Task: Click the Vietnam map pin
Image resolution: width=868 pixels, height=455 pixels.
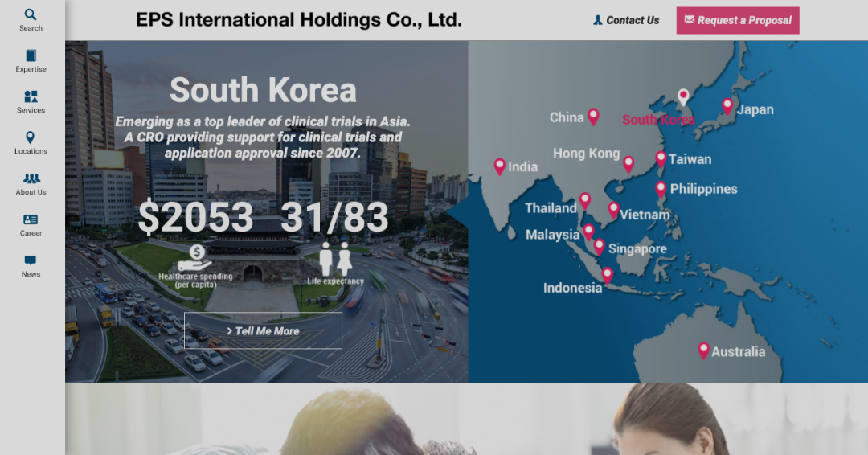Action: coord(612,210)
